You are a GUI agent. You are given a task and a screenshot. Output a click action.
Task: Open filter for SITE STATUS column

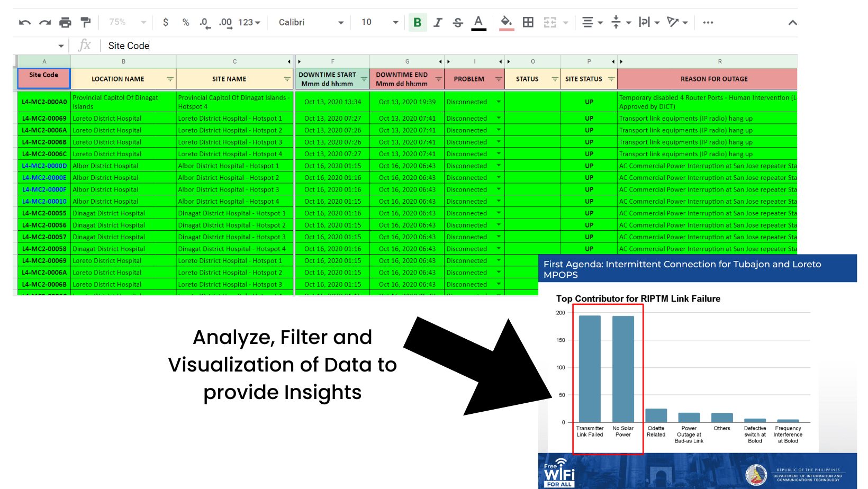[x=611, y=79]
